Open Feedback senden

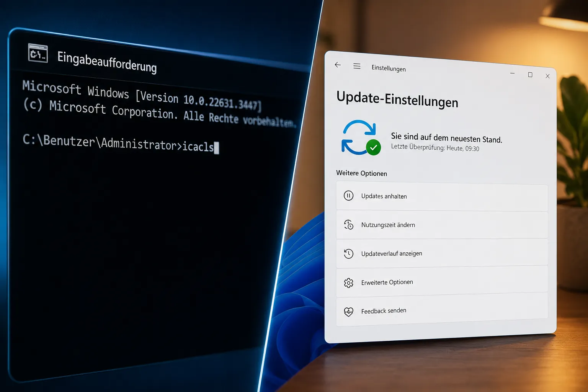tap(442, 310)
